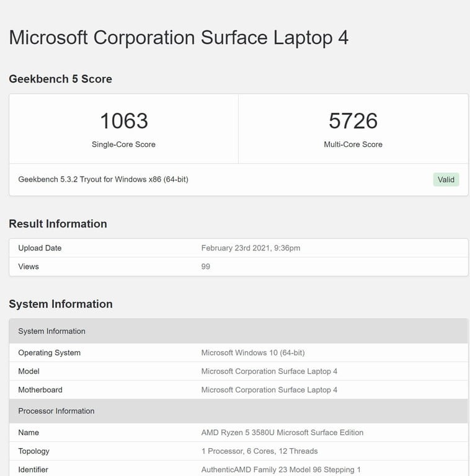The width and height of the screenshot is (470, 476).
Task: Click the processor name AMD Ryzen 5 3580U
Action: click(x=282, y=433)
